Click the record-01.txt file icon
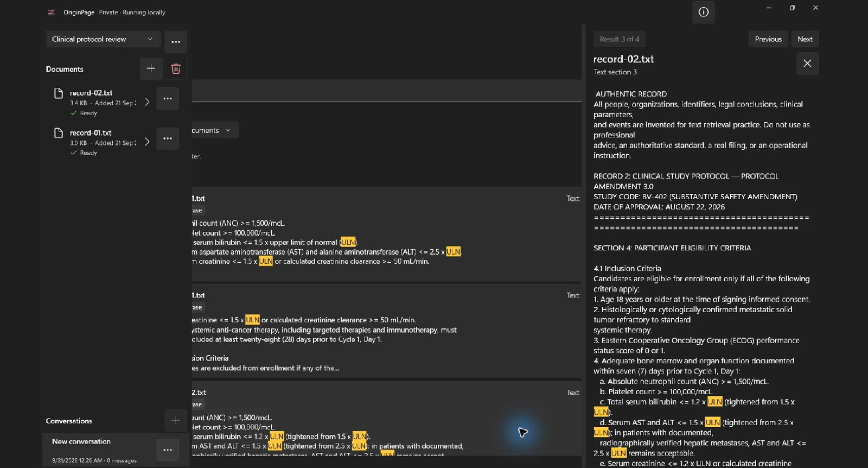 tap(59, 133)
